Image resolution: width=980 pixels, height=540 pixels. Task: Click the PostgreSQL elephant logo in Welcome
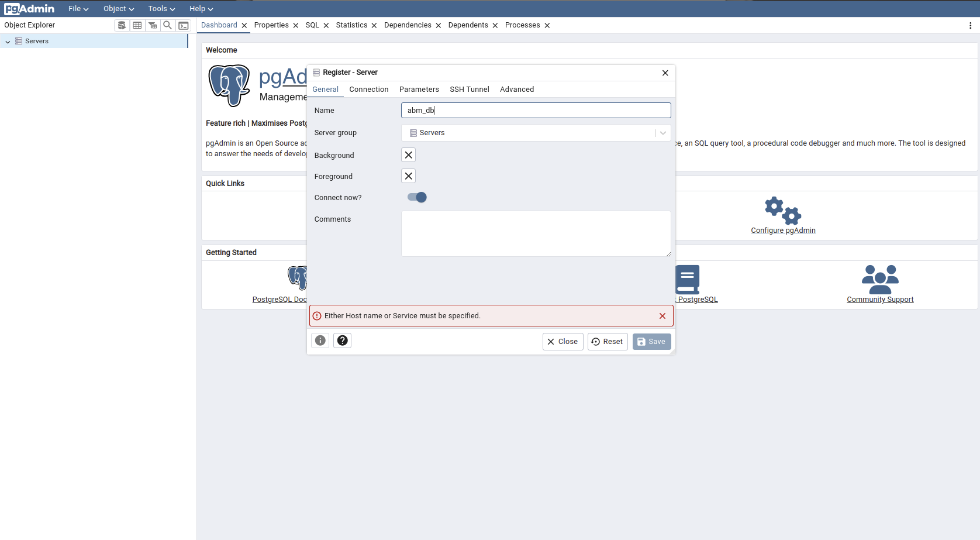tap(229, 85)
